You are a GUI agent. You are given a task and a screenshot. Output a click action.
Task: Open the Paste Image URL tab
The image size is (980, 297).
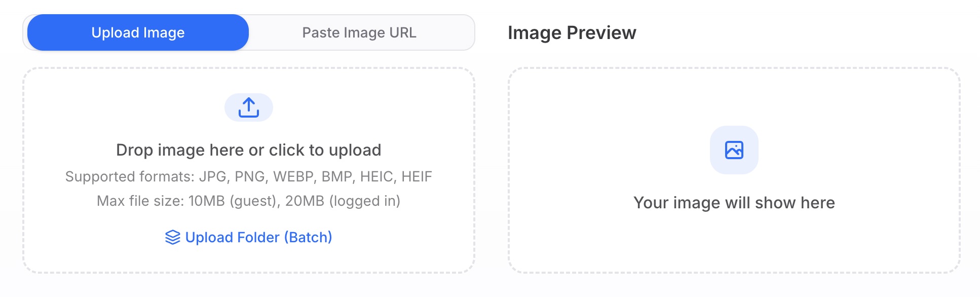359,32
